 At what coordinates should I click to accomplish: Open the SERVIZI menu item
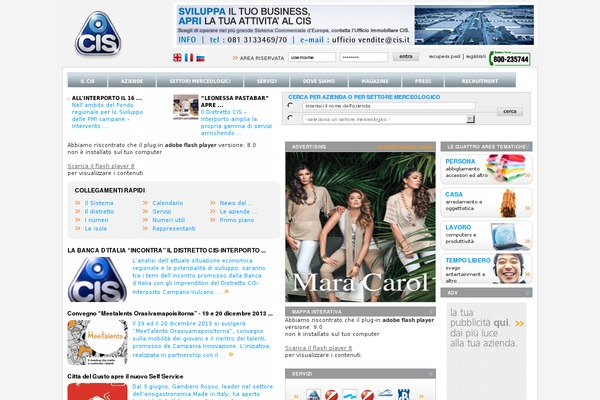(267, 80)
